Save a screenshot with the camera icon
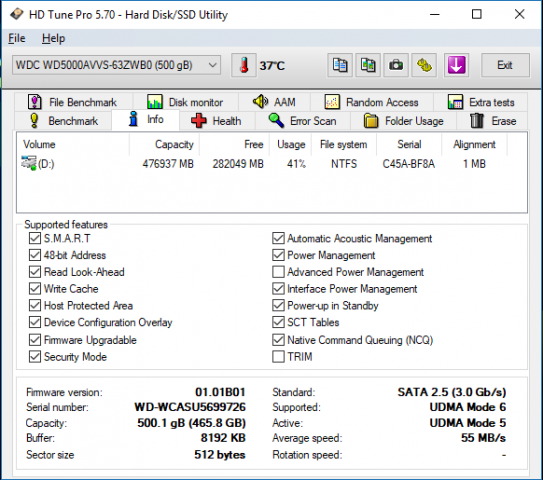Screen dimensions: 543x480 pos(396,65)
